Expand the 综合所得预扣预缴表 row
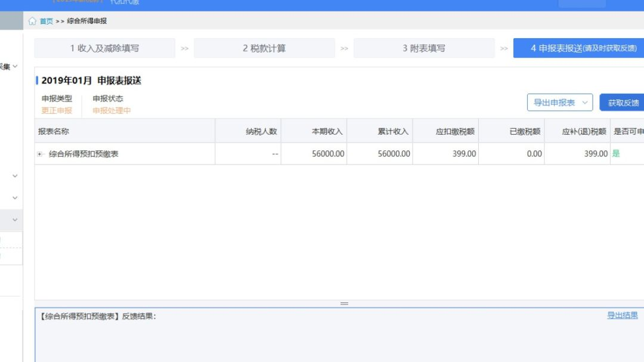This screenshot has height=362, width=644. pos(40,154)
